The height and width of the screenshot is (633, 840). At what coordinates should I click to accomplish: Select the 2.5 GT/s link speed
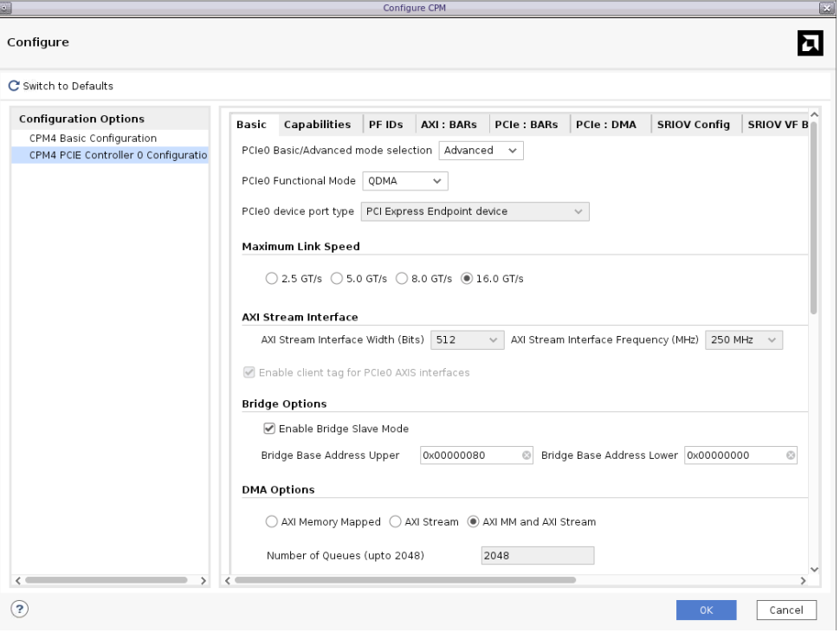(x=270, y=278)
